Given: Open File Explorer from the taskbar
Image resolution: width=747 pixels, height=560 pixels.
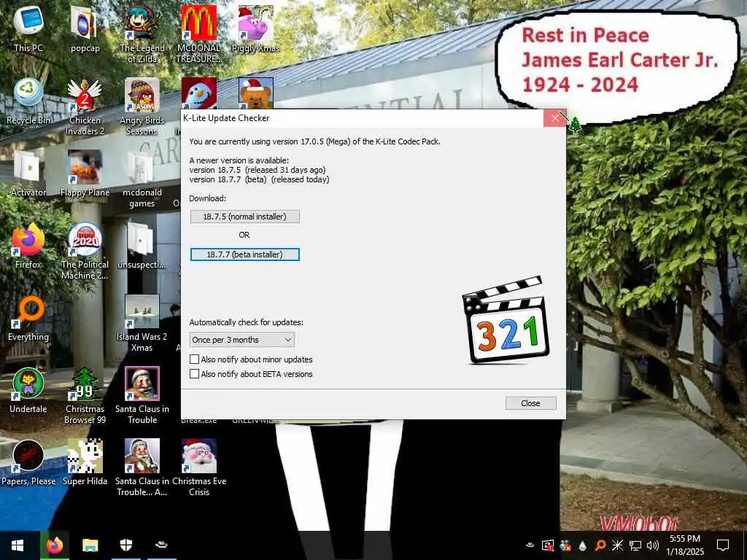Looking at the screenshot, I should pos(90,545).
